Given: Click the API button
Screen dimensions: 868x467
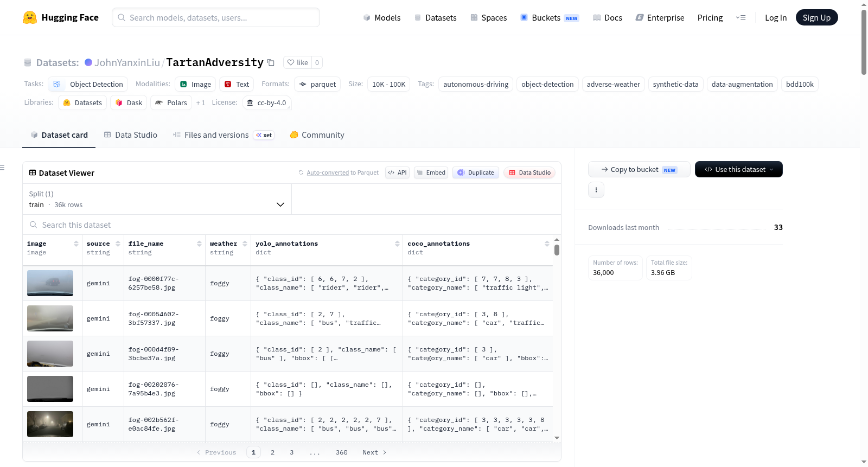Looking at the screenshot, I should tap(397, 172).
